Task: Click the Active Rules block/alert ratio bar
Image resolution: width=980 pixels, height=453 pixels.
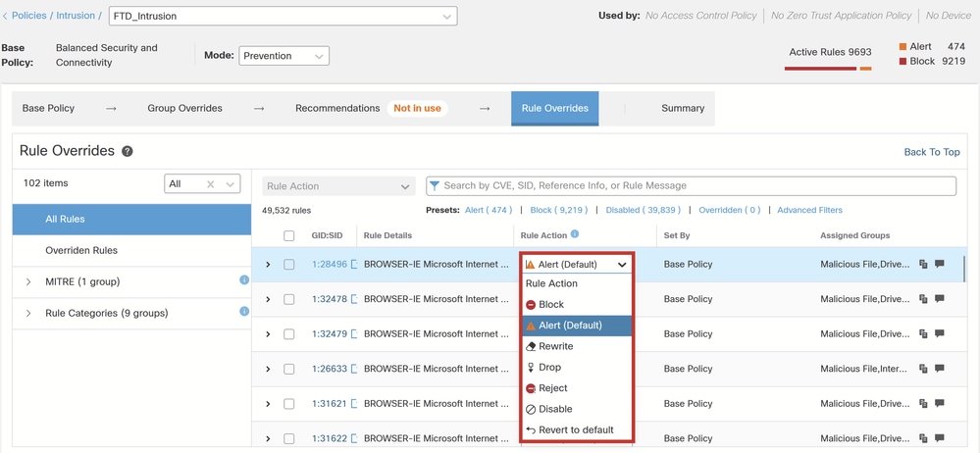Action: (x=828, y=68)
